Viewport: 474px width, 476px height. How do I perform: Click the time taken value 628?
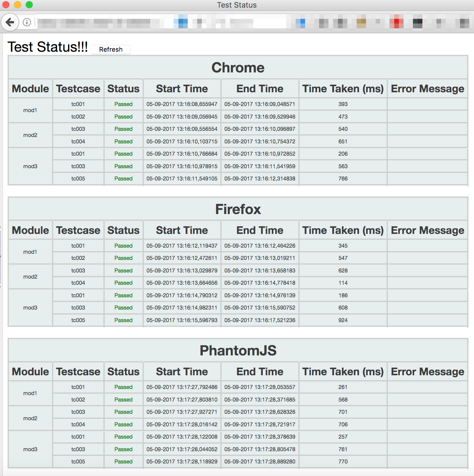click(x=343, y=270)
